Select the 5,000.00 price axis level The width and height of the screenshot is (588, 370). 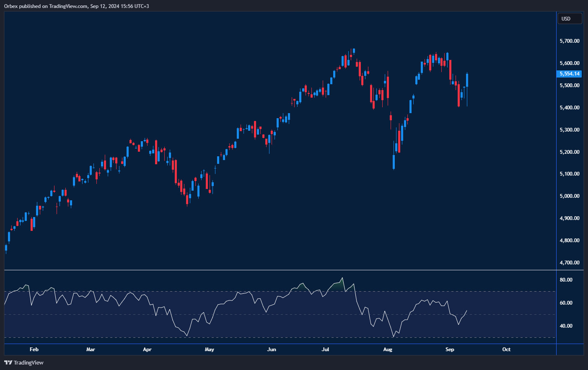pos(570,196)
